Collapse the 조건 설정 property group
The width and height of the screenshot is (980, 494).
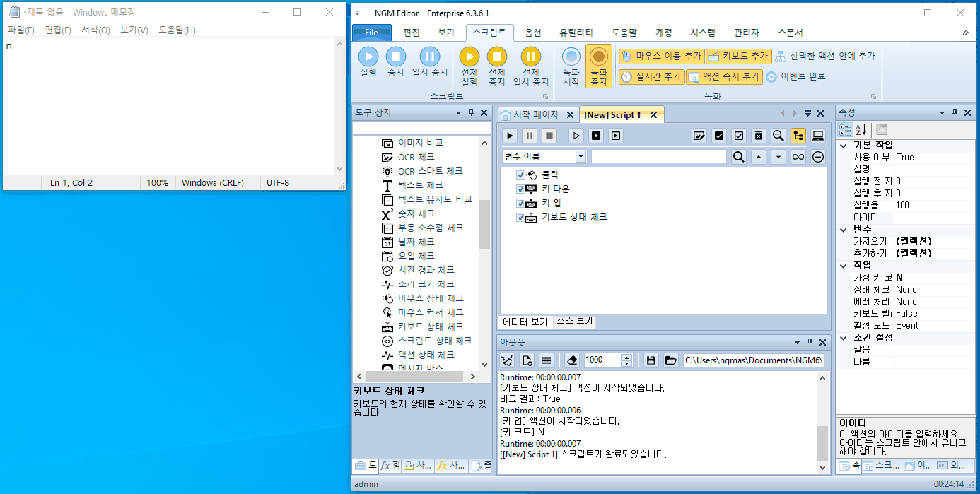843,337
